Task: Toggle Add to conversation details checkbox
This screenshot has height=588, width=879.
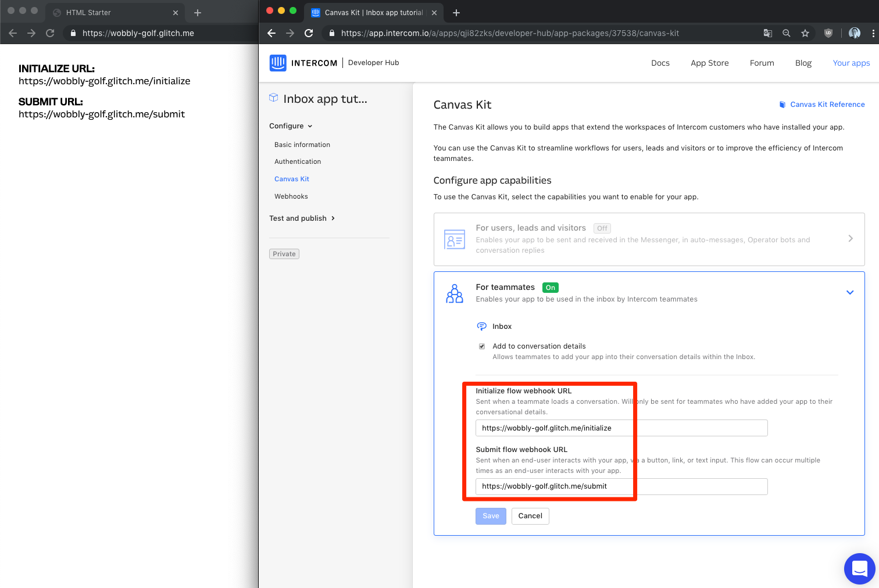Action: click(x=482, y=346)
